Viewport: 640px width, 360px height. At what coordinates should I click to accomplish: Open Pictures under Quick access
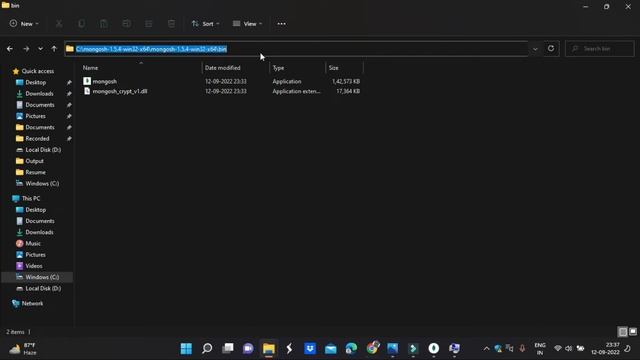tap(35, 116)
